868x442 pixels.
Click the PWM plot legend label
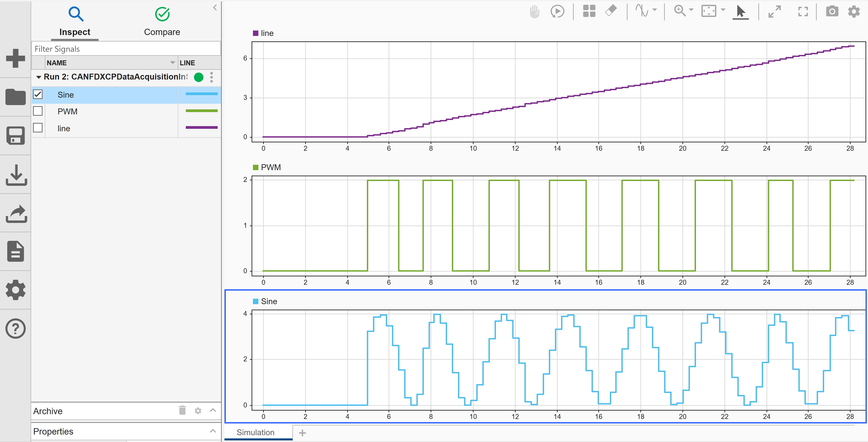coord(271,167)
